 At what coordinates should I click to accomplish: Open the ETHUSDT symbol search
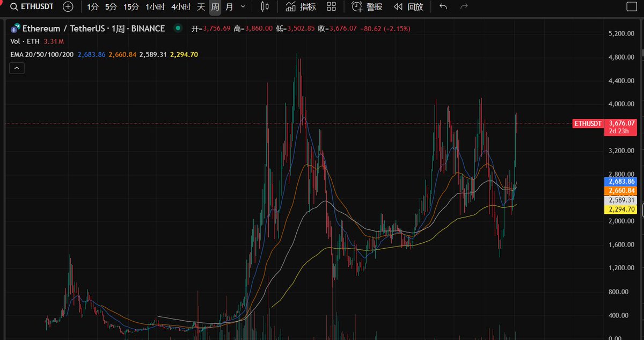pos(32,7)
